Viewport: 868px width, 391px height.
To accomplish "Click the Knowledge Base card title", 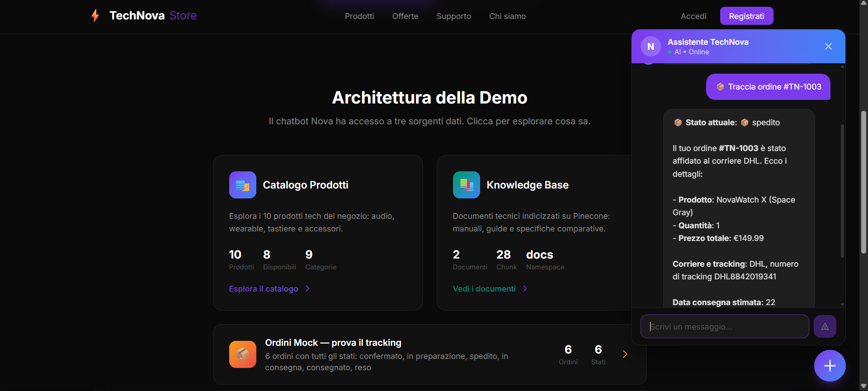I will click(527, 185).
